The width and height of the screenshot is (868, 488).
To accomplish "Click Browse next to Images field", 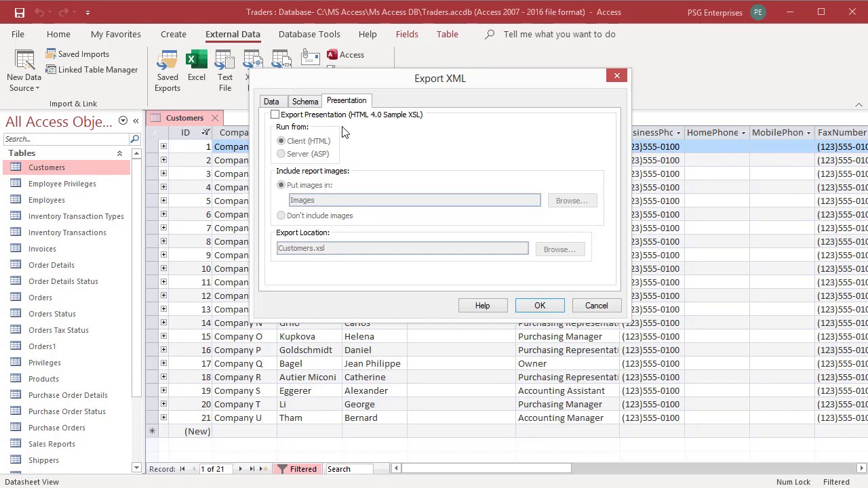I will 572,201.
